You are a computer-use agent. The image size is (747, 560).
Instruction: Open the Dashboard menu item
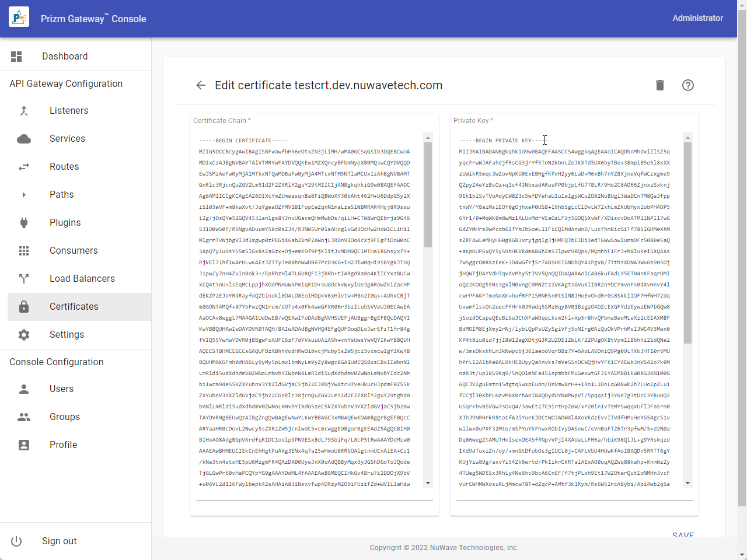[x=64, y=57]
